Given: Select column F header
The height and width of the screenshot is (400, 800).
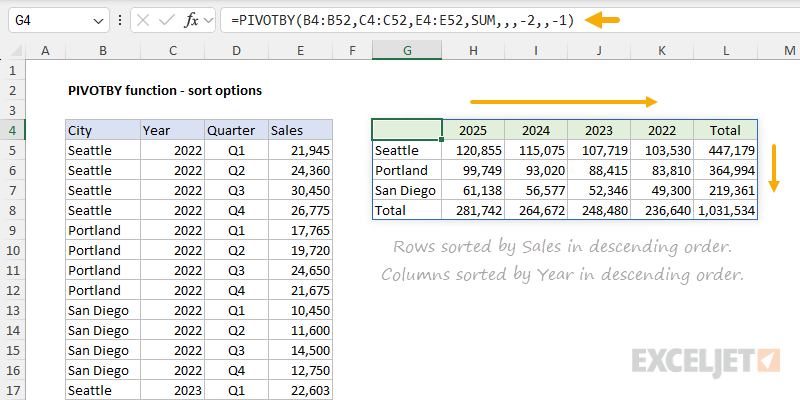Looking at the screenshot, I should click(353, 51).
